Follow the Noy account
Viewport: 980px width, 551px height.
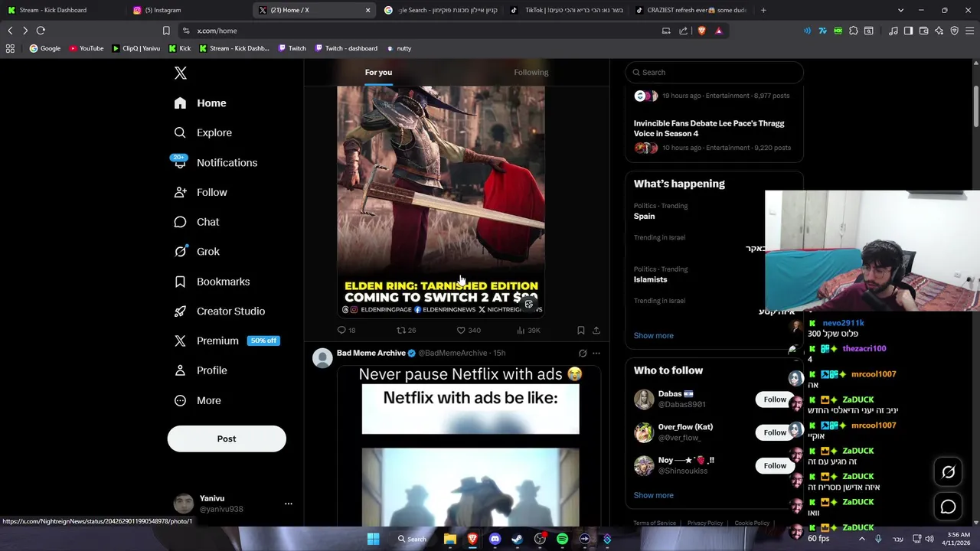click(775, 465)
